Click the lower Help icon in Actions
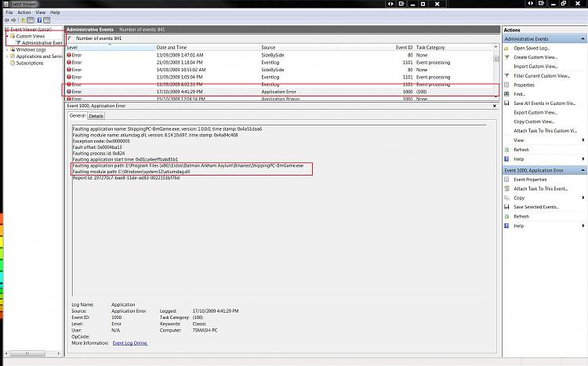Screen dimensions: 588x366 506,226
